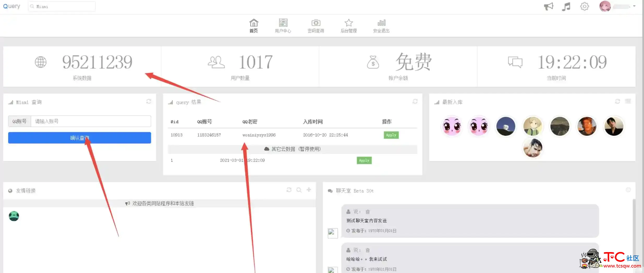This screenshot has height=273, width=644.
Task: Open the anime blond character avatar
Action: [533, 126]
